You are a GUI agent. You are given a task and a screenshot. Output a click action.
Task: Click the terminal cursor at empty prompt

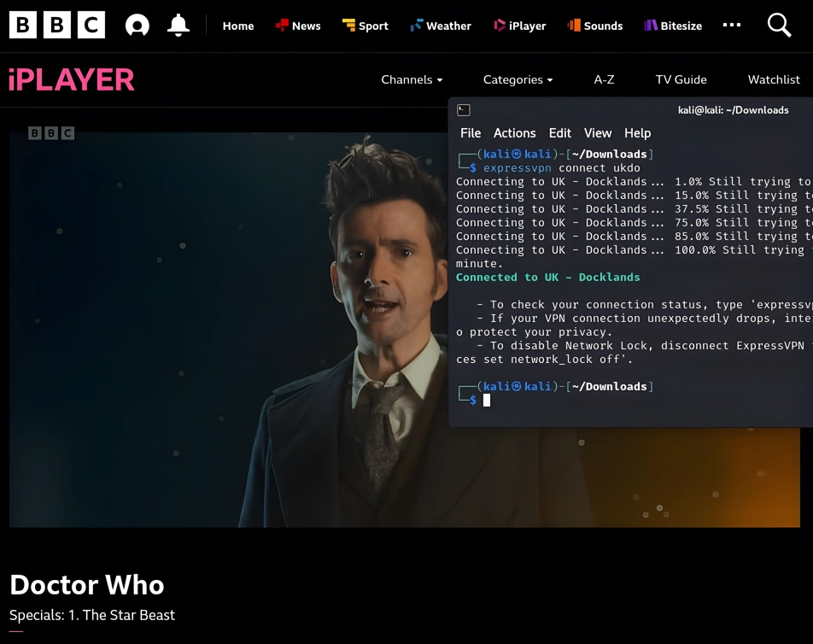[487, 400]
